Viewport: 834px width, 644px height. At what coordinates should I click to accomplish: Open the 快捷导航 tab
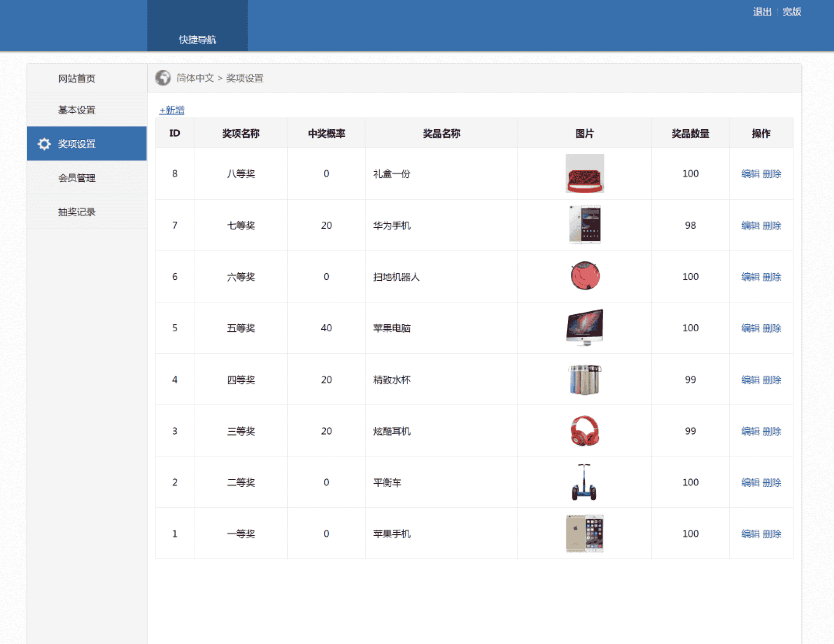197,39
